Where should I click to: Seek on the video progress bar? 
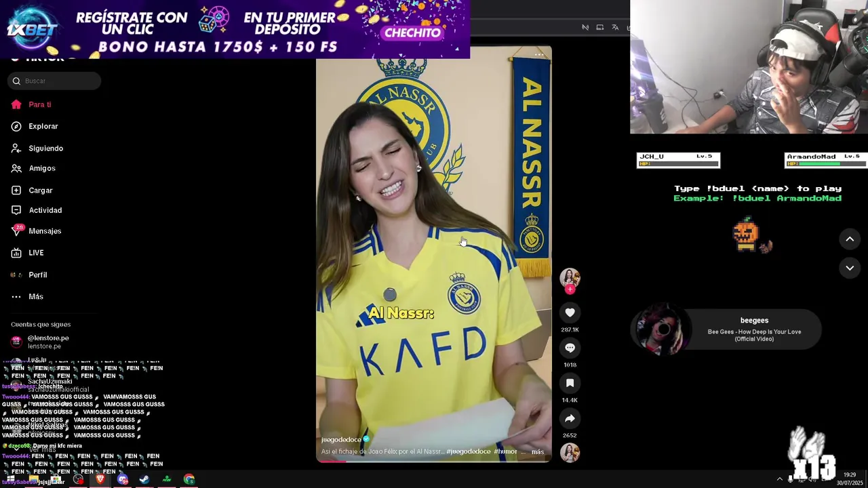[434, 461]
